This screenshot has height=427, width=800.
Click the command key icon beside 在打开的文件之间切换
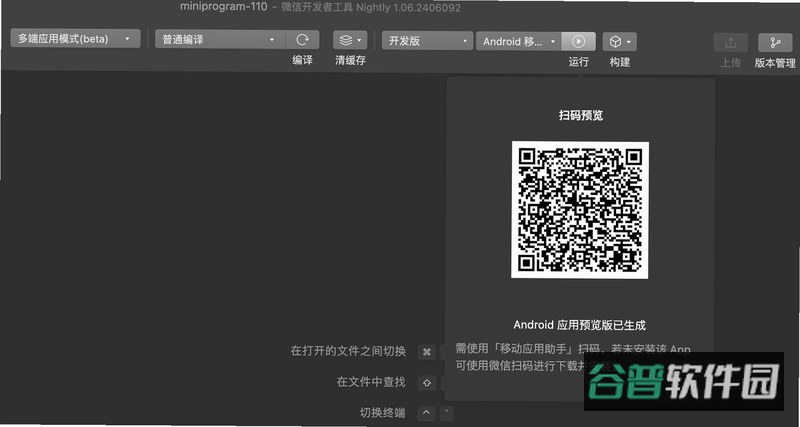click(x=427, y=352)
